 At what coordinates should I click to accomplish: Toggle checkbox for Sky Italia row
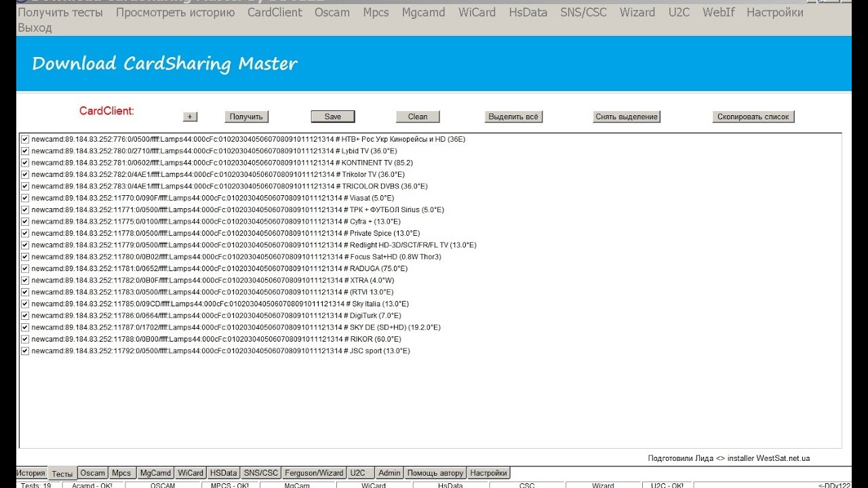click(x=25, y=304)
